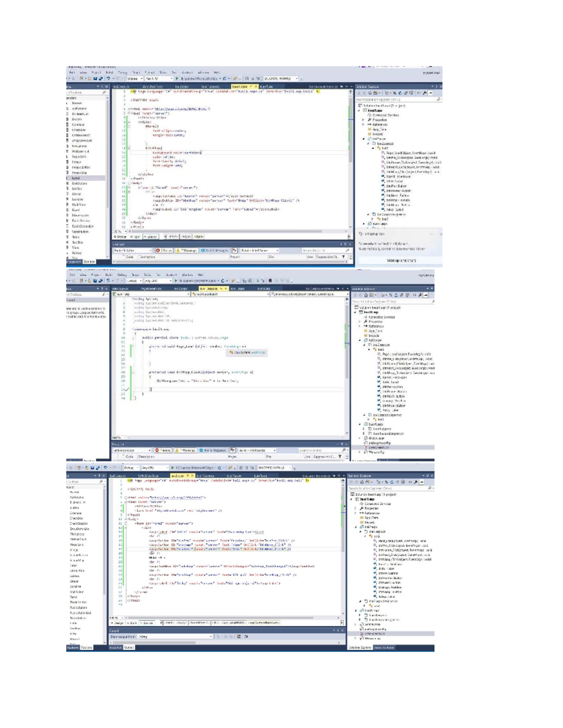Click Undo icon in middle window toolbar
This screenshot has width=563, height=728.
pos(108,280)
